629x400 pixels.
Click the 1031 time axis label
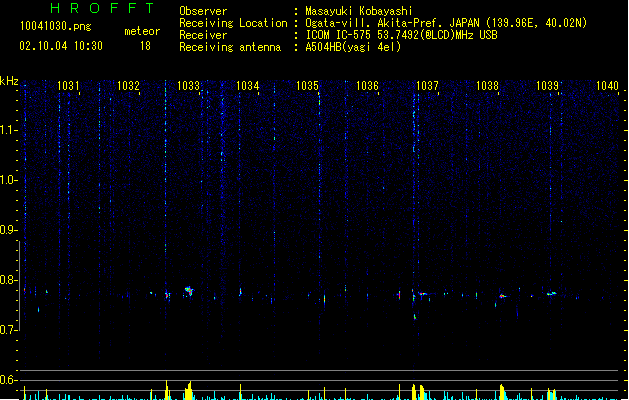tap(68, 86)
